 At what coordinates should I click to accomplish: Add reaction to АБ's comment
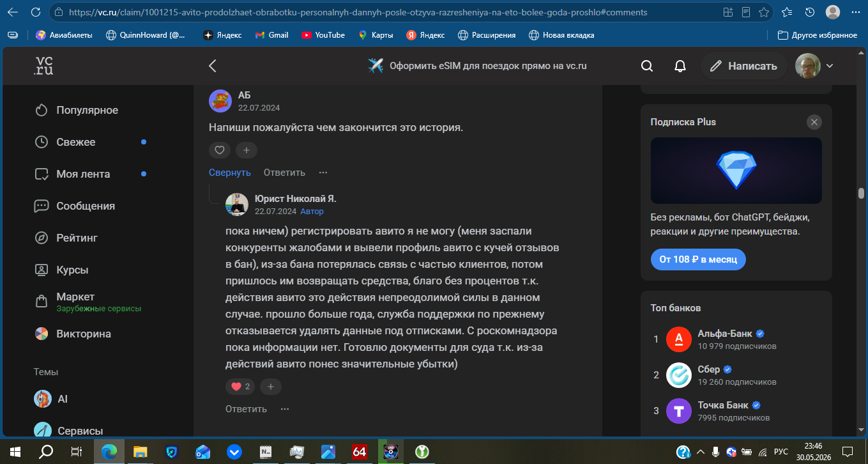tap(246, 150)
